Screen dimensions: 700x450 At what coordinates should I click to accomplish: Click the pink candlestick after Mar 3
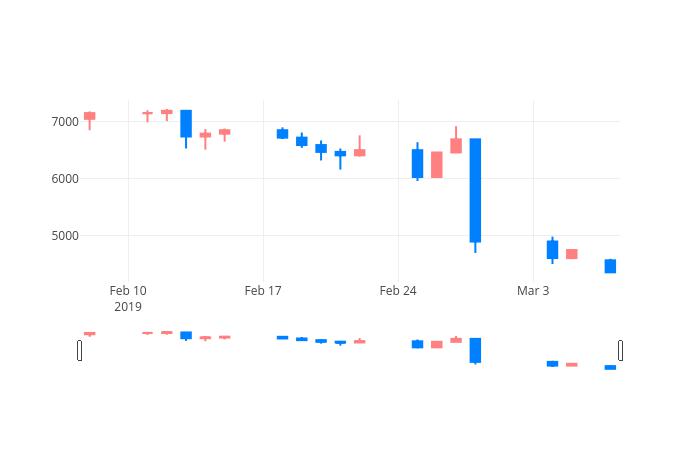click(x=572, y=254)
